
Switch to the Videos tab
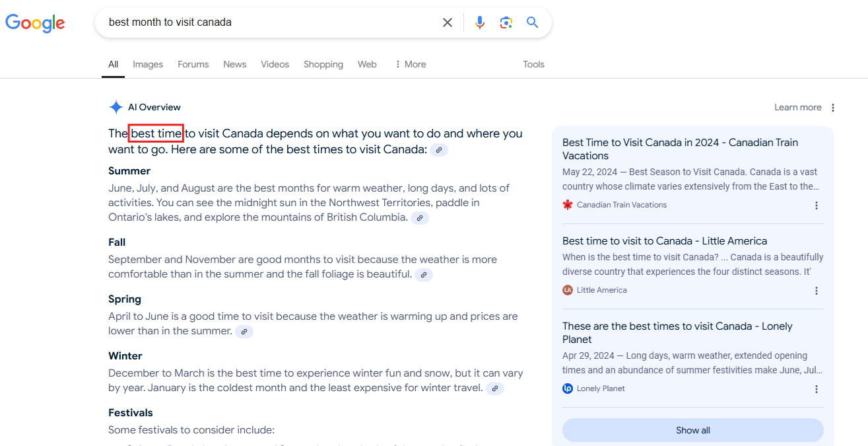tap(275, 64)
